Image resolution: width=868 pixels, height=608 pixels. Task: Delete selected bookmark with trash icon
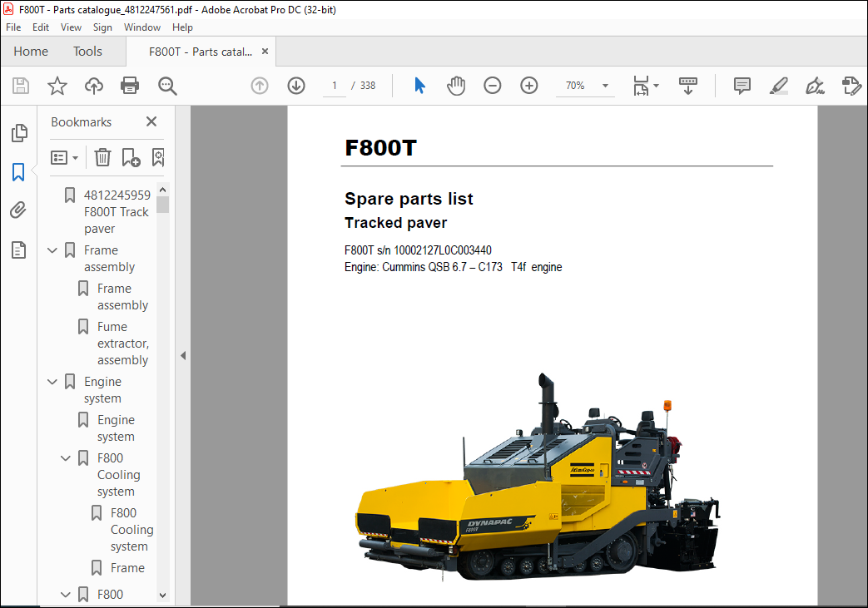tap(102, 158)
